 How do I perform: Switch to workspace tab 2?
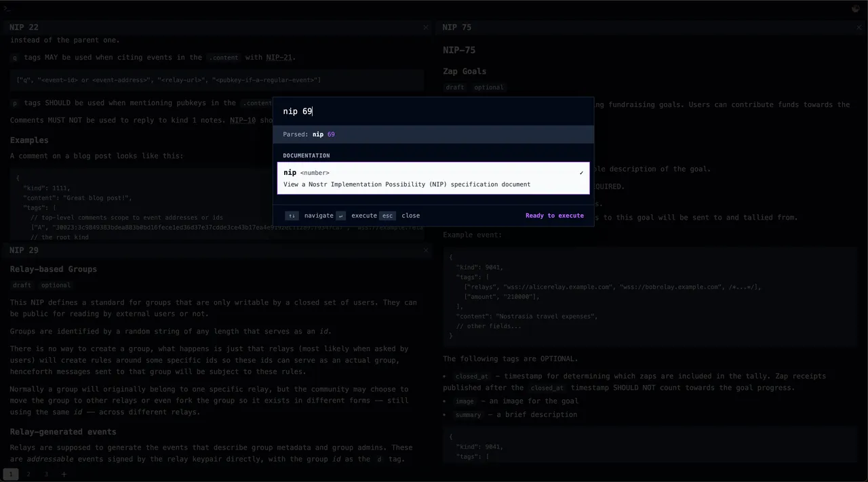coord(28,474)
